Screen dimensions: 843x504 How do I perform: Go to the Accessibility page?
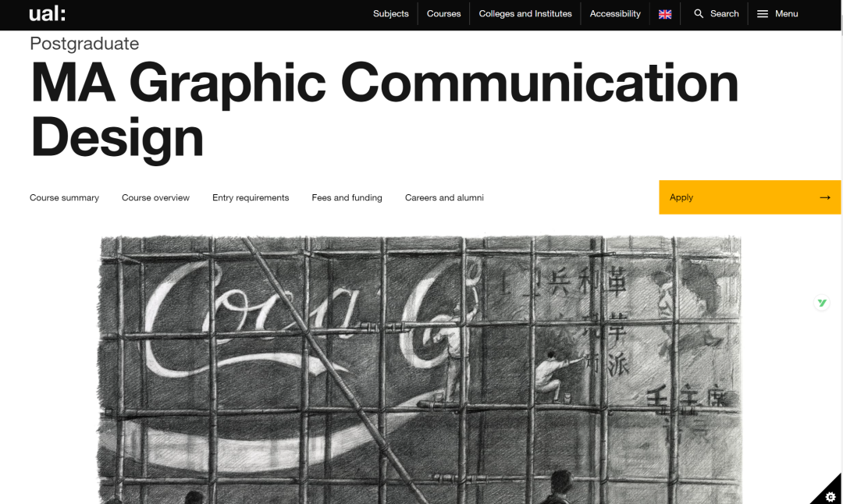615,14
